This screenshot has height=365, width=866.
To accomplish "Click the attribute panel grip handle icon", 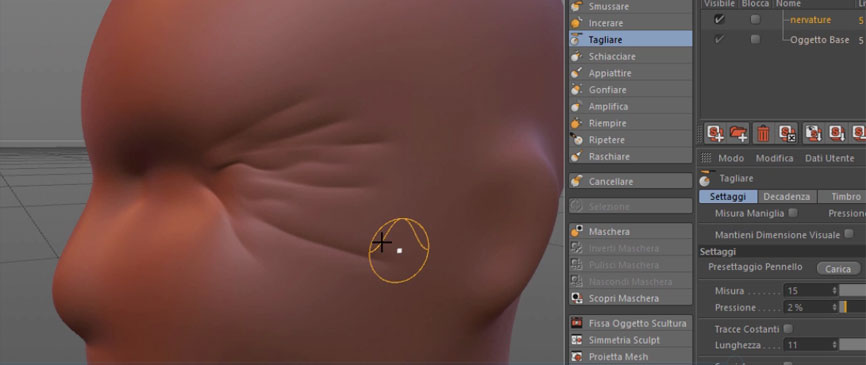I will click(706, 158).
